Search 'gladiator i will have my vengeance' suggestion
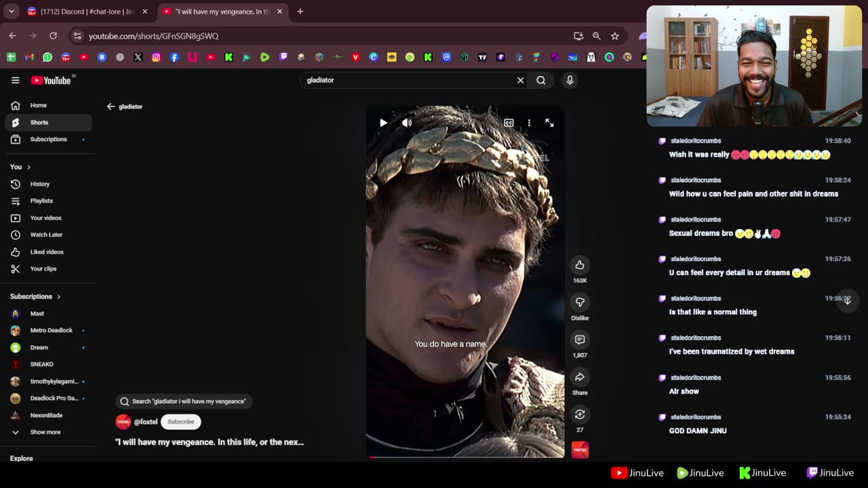Screen dimensions: 868x488 coord(183,401)
